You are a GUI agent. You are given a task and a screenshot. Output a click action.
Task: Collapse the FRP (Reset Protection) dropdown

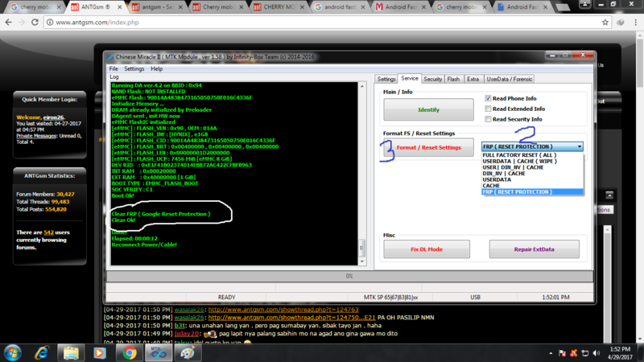point(579,147)
